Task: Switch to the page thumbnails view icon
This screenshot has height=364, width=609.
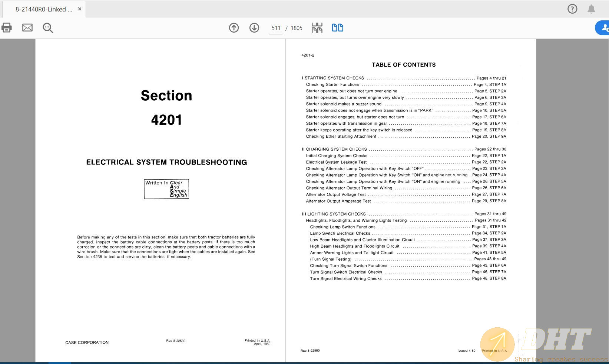Action: 317,28
